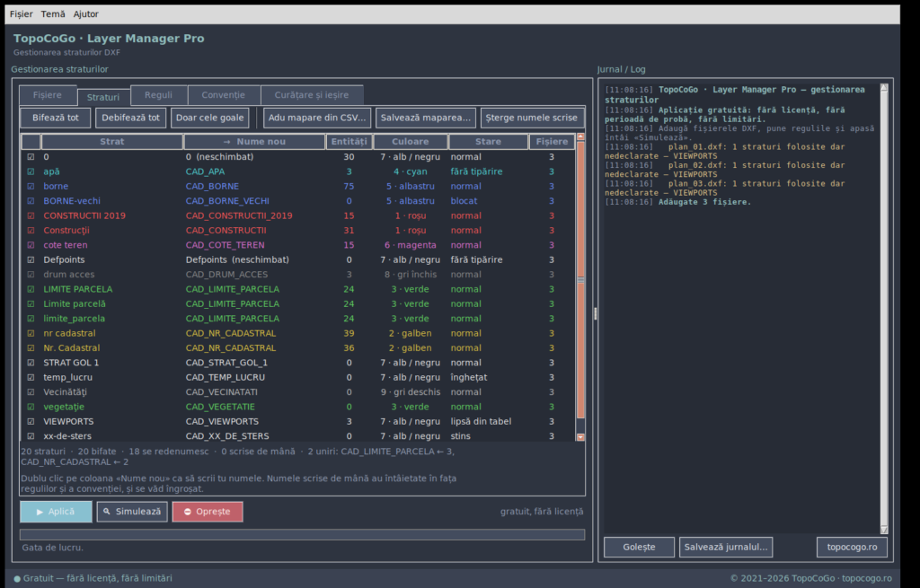Click Debifează tot button

coord(131,118)
